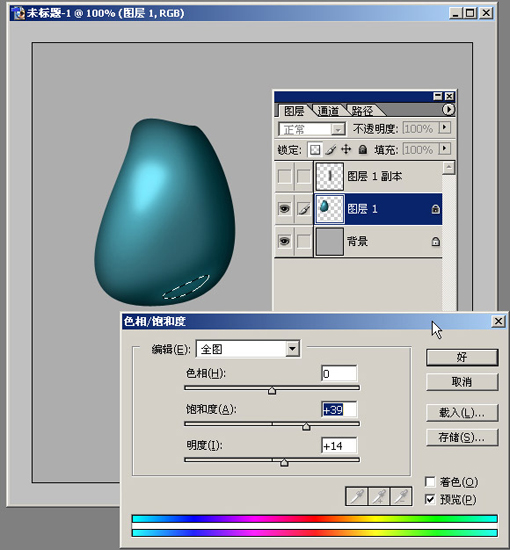Click the lock icon on 图层 1
This screenshot has width=510, height=550.
point(435,209)
